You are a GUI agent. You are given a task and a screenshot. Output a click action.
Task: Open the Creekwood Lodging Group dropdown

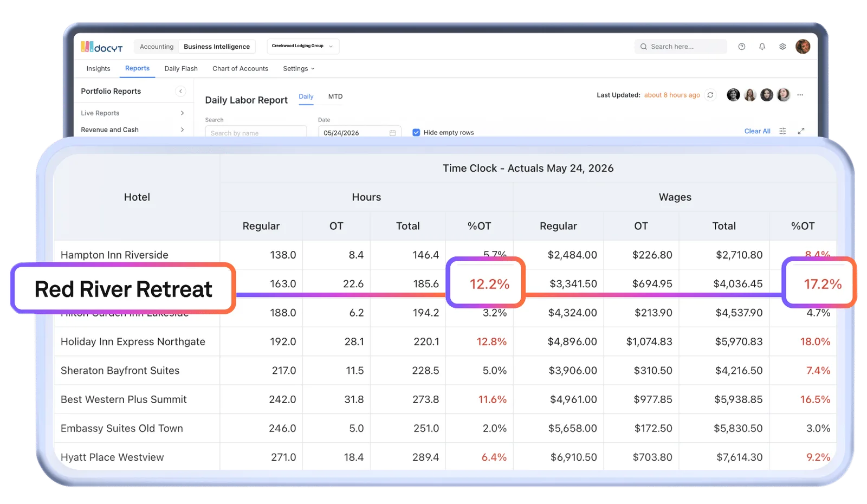click(x=303, y=46)
